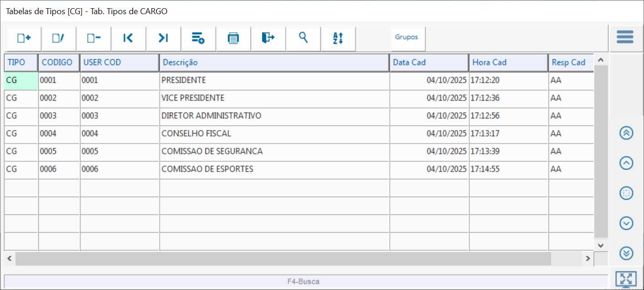This screenshot has width=644, height=290.
Task: Page to top with double-up chevron
Action: [626, 133]
